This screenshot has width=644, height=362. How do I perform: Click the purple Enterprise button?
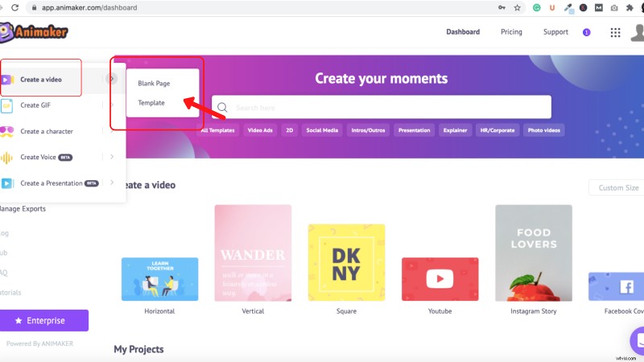[x=44, y=320]
